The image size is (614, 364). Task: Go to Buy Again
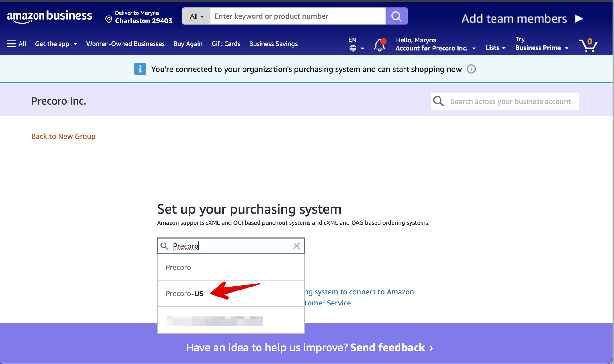coord(188,44)
